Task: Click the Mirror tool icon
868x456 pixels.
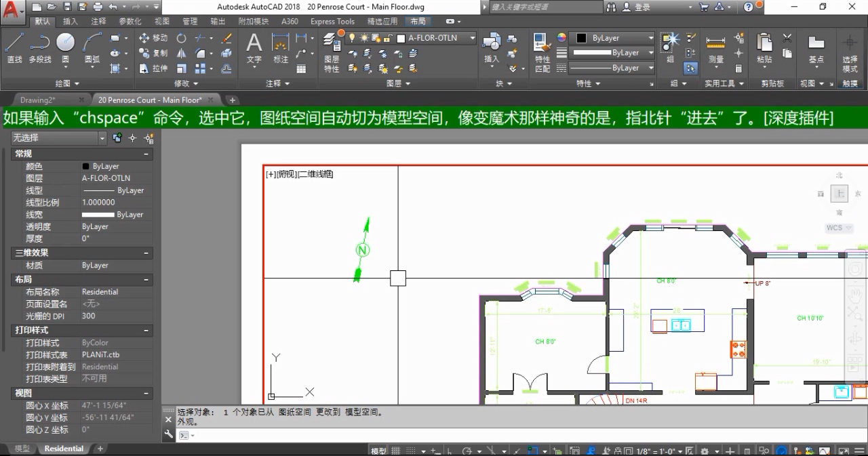Action: tap(182, 53)
